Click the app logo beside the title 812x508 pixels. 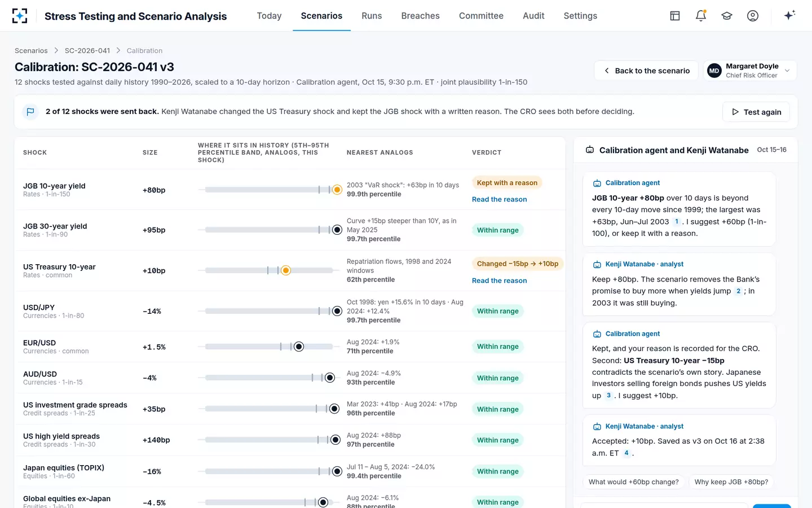tap(20, 16)
